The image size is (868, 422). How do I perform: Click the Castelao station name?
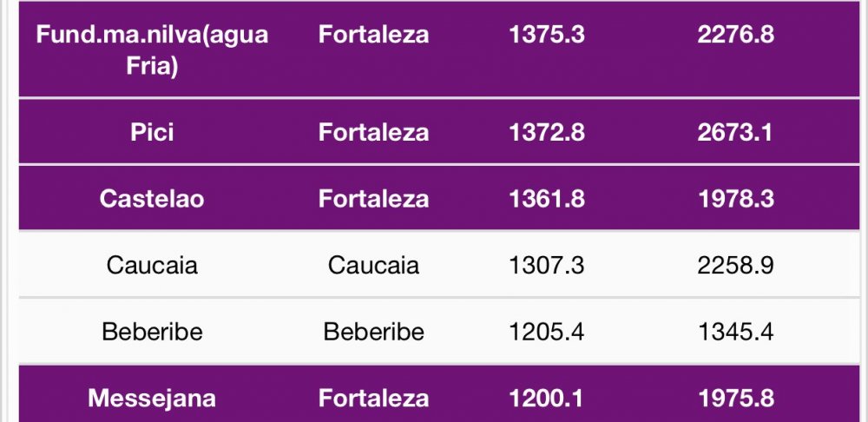152,199
